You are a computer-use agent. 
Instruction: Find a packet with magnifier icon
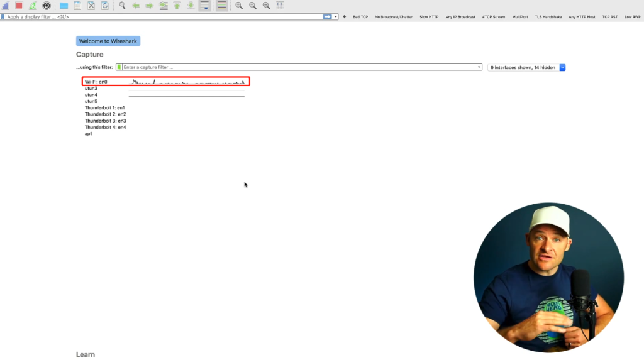tap(122, 5)
